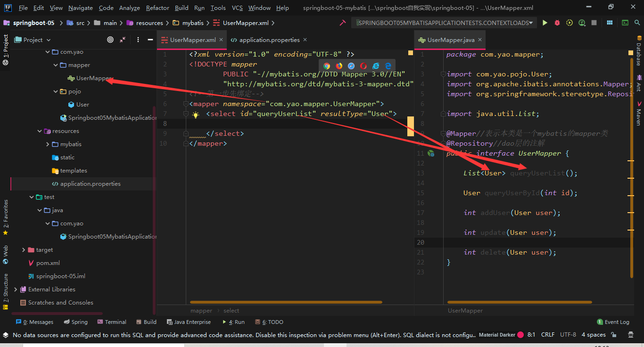Collapse all in the Project panel
644x347 pixels.
coord(123,40)
